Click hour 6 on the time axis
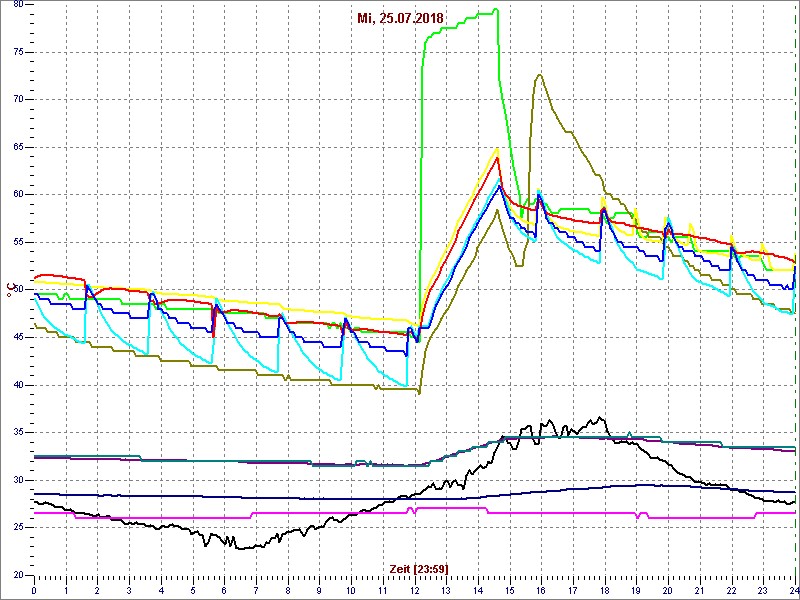 tap(224, 591)
